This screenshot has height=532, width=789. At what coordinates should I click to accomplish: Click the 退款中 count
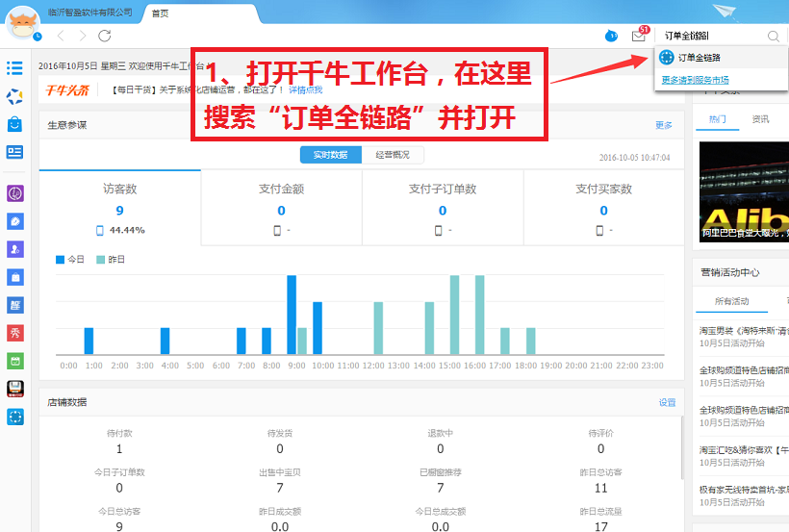[x=441, y=449]
